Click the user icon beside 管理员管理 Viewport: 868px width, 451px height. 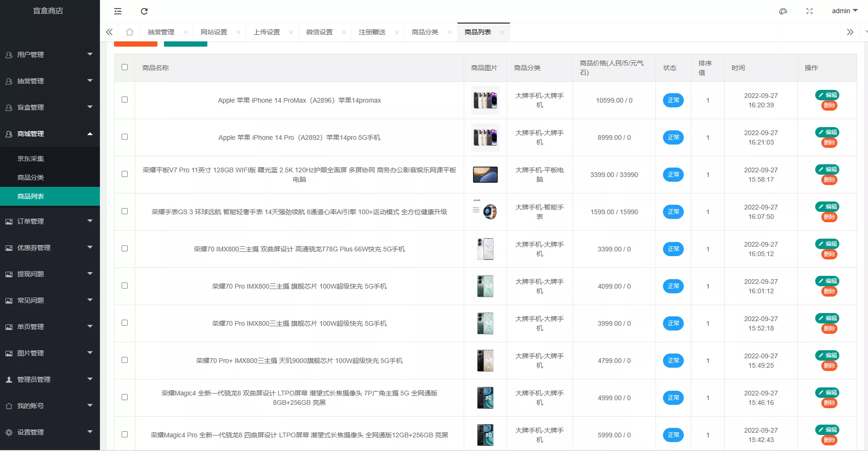[x=8, y=379]
